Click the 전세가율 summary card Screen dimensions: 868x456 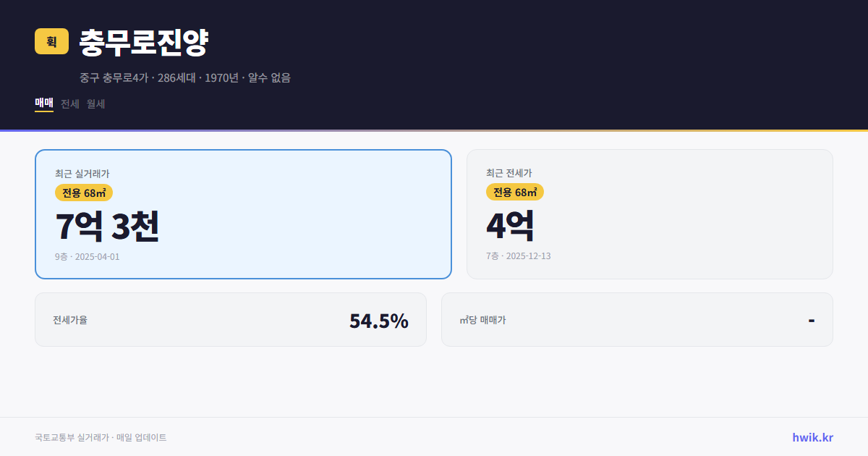(x=231, y=319)
